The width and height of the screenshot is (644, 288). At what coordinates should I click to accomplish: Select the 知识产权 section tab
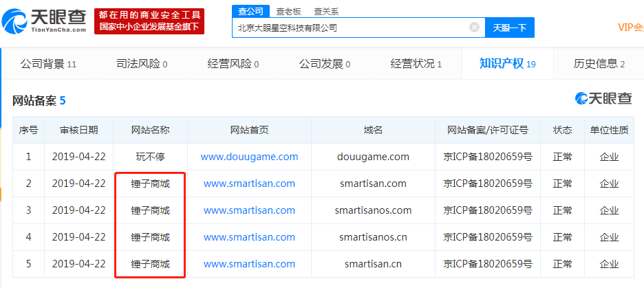pyautogui.click(x=508, y=64)
